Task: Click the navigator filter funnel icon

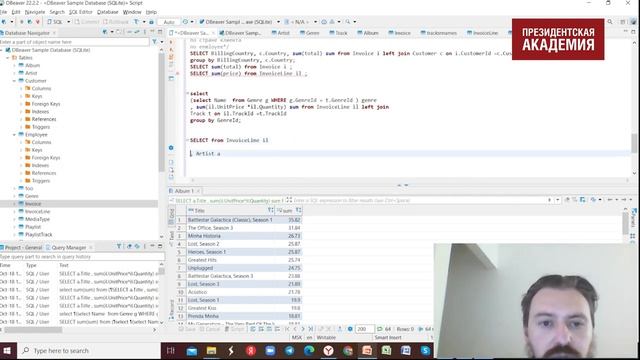Action: [154, 42]
